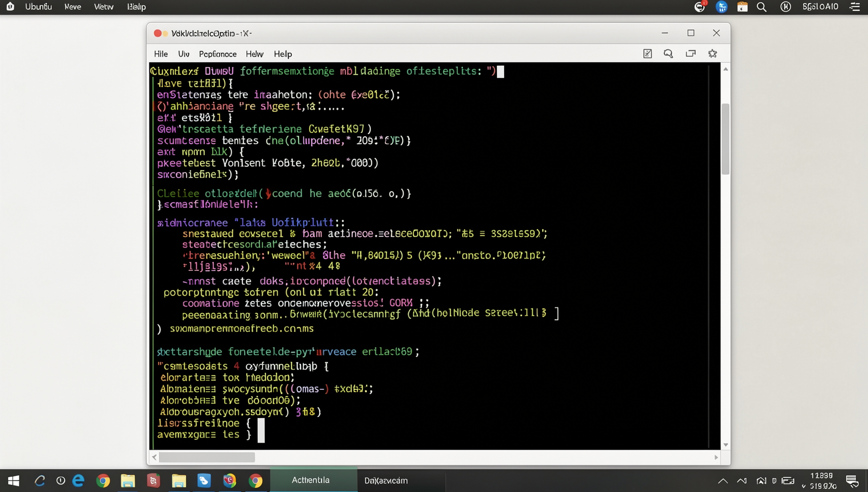
Task: Open the Pcpfionoce menu
Action: 218,54
